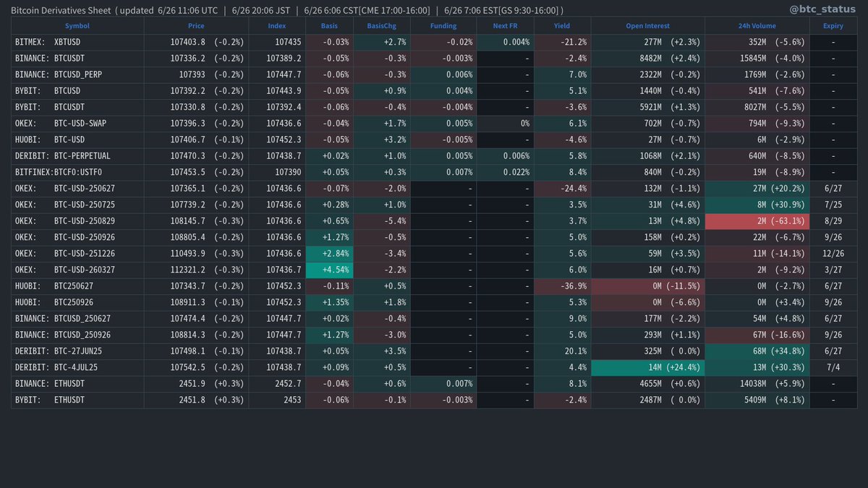
Task: Click the Next FR column header
Action: pos(504,25)
